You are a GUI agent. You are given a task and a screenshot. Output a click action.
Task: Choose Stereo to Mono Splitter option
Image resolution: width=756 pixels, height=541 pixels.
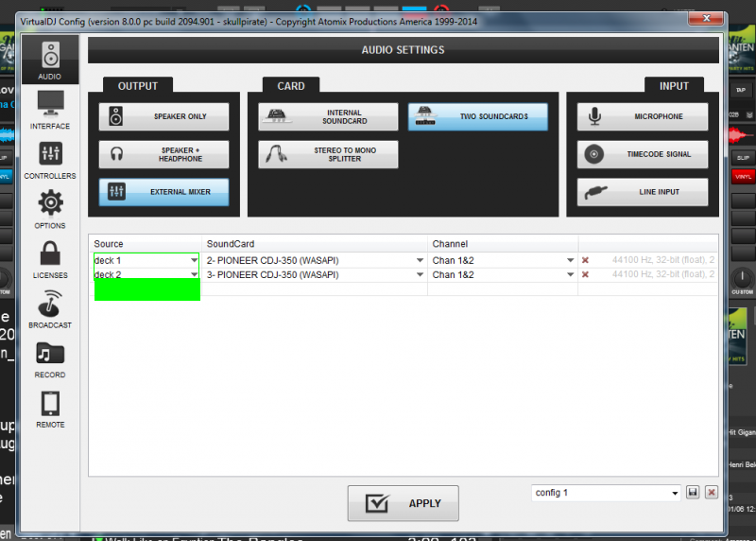tap(328, 154)
